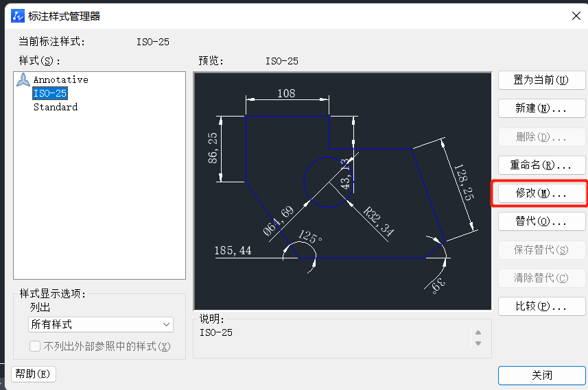Select the Annotative style
This screenshot has width=588, height=390.
61,80
